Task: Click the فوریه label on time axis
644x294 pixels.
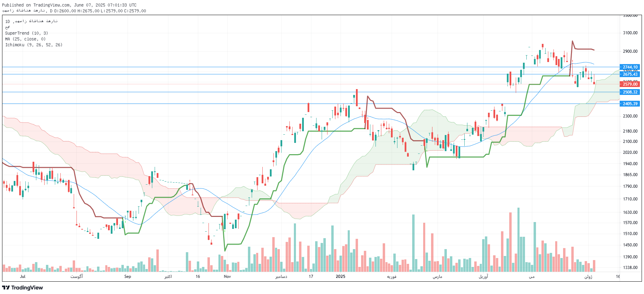Action: 392,277
